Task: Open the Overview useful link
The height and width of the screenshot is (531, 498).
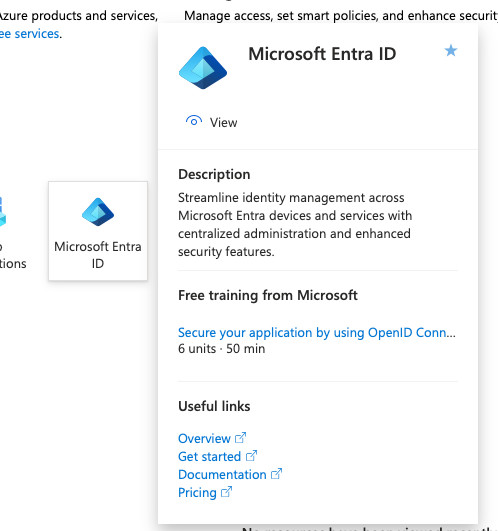Action: tap(204, 439)
